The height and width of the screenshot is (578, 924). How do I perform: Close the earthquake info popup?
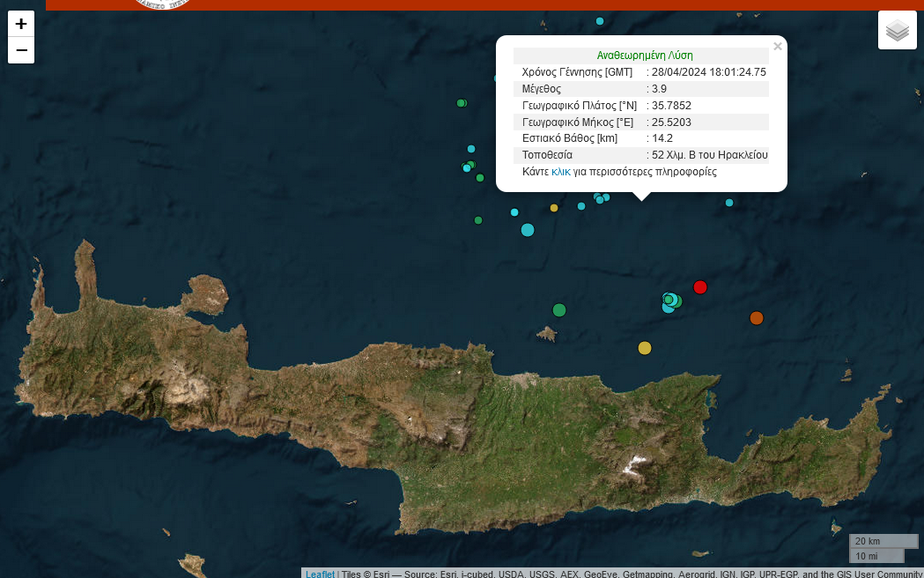pos(777,47)
